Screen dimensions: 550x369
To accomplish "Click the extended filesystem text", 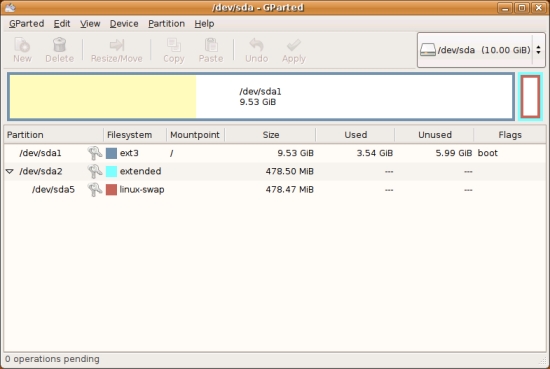I will tap(140, 171).
